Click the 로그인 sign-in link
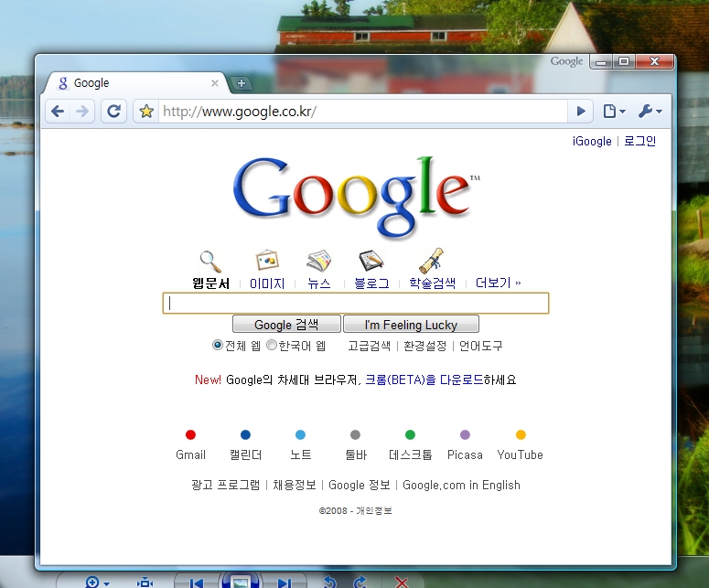This screenshot has width=709, height=588. 639,142
